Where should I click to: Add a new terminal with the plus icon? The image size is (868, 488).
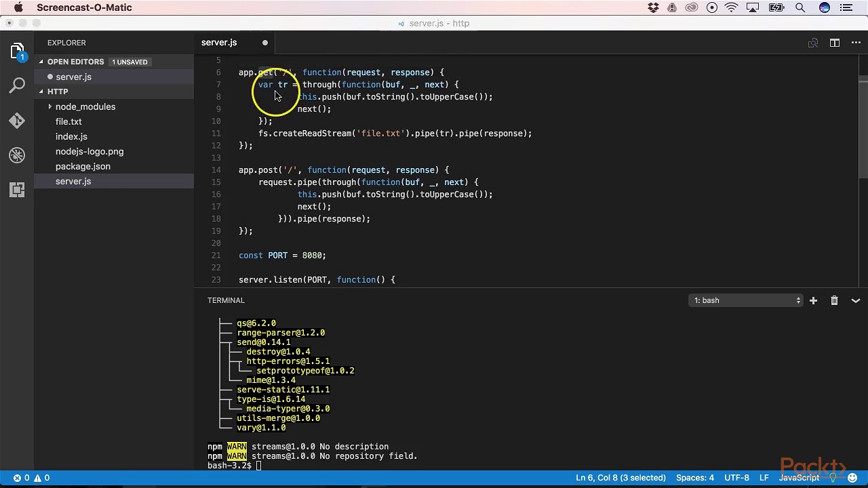(813, 300)
